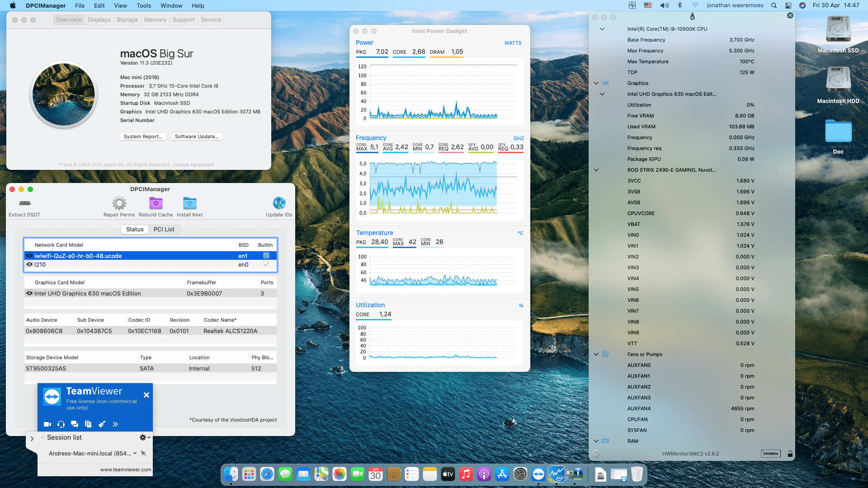The height and width of the screenshot is (488, 868).
Task: Click the System Report… button
Action: [143, 136]
